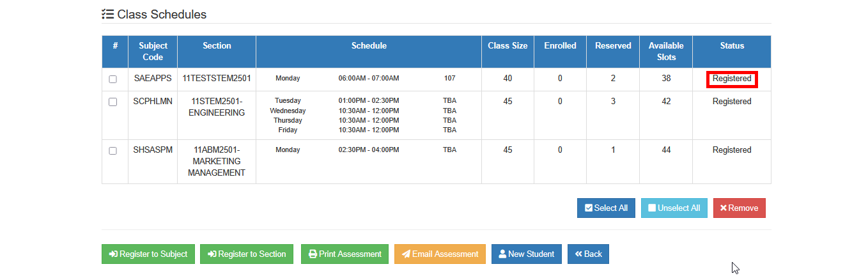
Task: Click Monday in SHSASPM schedule
Action: tap(288, 150)
